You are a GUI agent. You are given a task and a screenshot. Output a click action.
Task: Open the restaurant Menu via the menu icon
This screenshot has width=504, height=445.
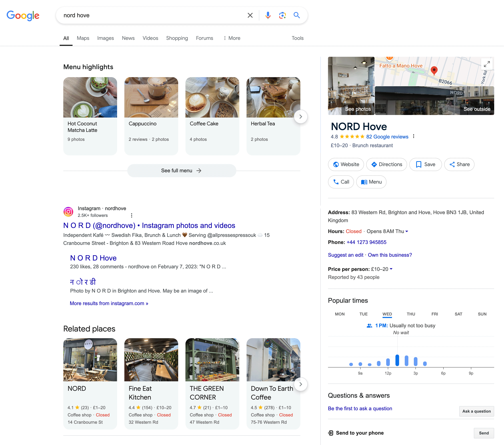371,182
